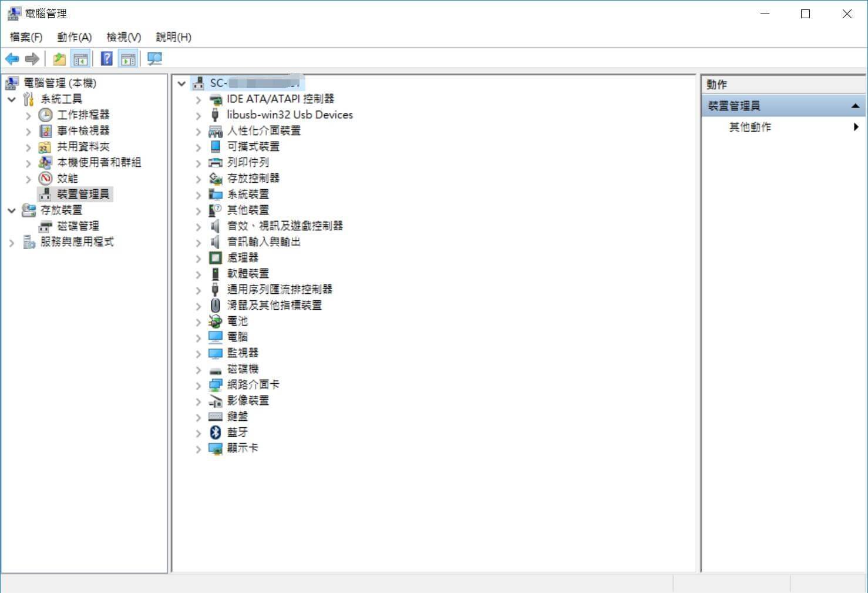Expand 服務與應用程式 in left tree
This screenshot has width=868, height=593.
[12, 242]
